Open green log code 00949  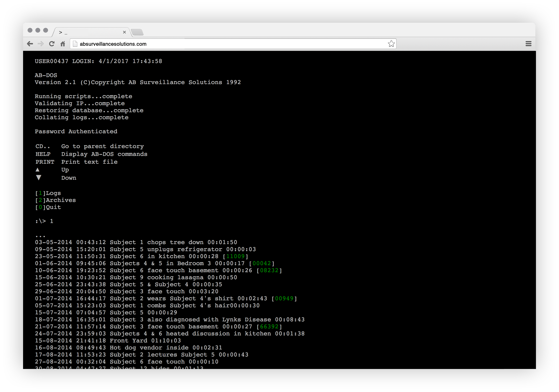[284, 298]
